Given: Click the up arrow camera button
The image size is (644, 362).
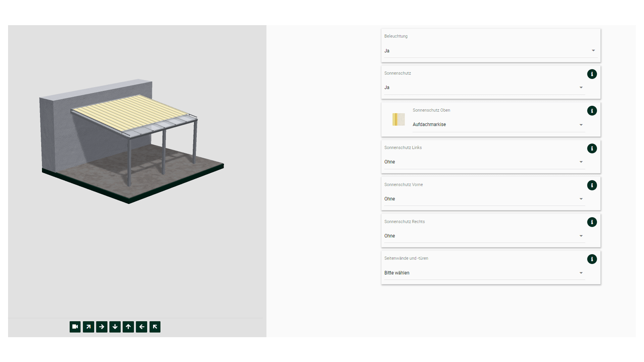Looking at the screenshot, I should tap(128, 327).
